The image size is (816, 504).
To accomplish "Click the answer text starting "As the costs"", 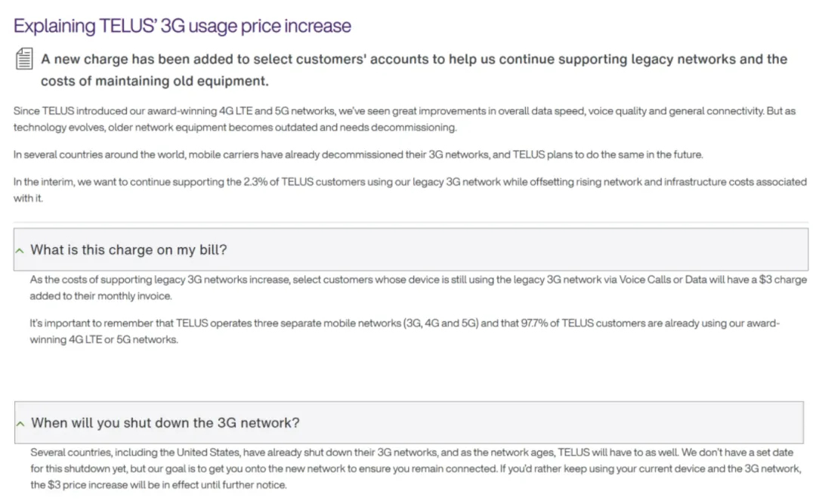I will point(419,287).
